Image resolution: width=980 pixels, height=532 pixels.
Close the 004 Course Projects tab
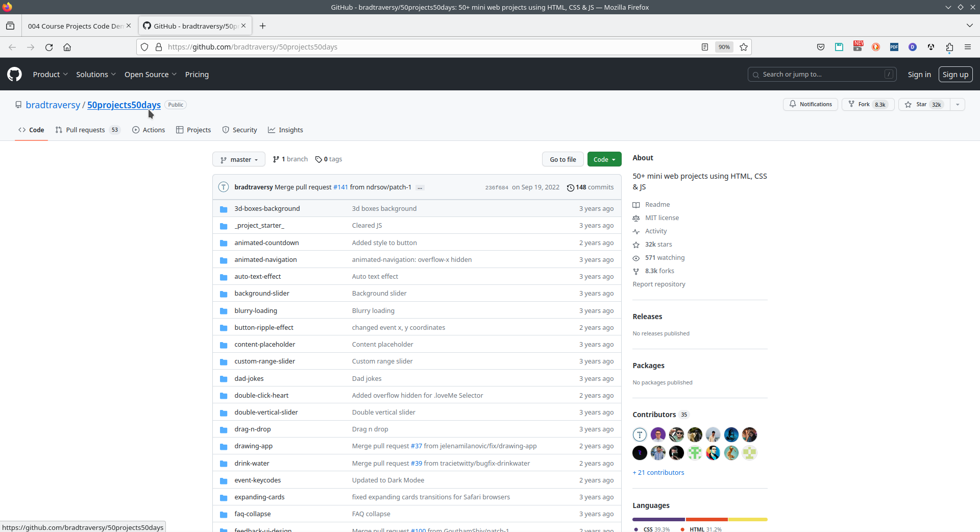coord(129,26)
